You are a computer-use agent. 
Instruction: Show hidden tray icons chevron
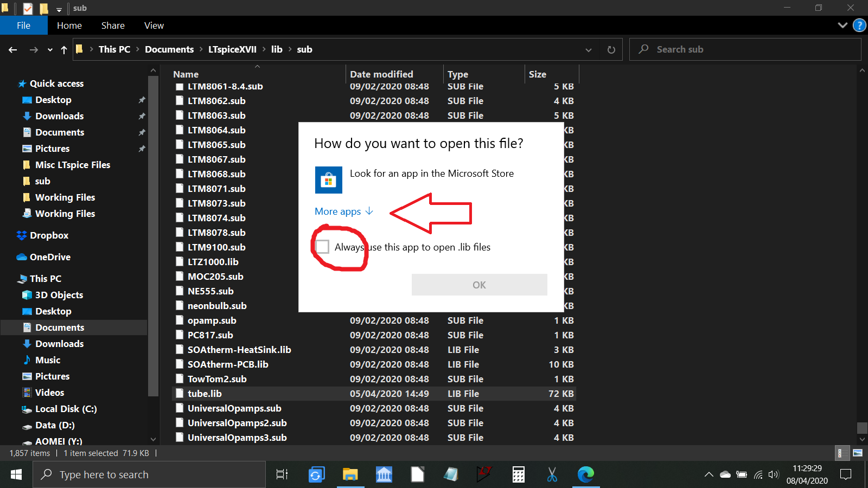point(709,474)
